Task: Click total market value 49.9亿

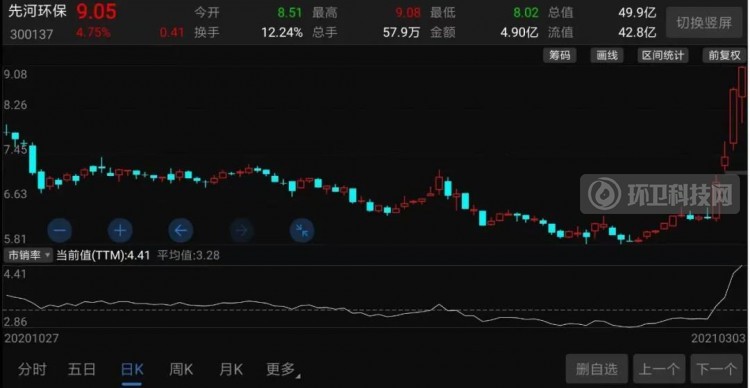Action: coord(637,12)
